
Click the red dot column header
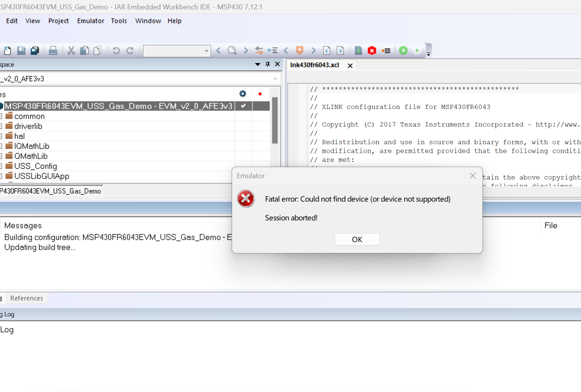click(x=260, y=94)
